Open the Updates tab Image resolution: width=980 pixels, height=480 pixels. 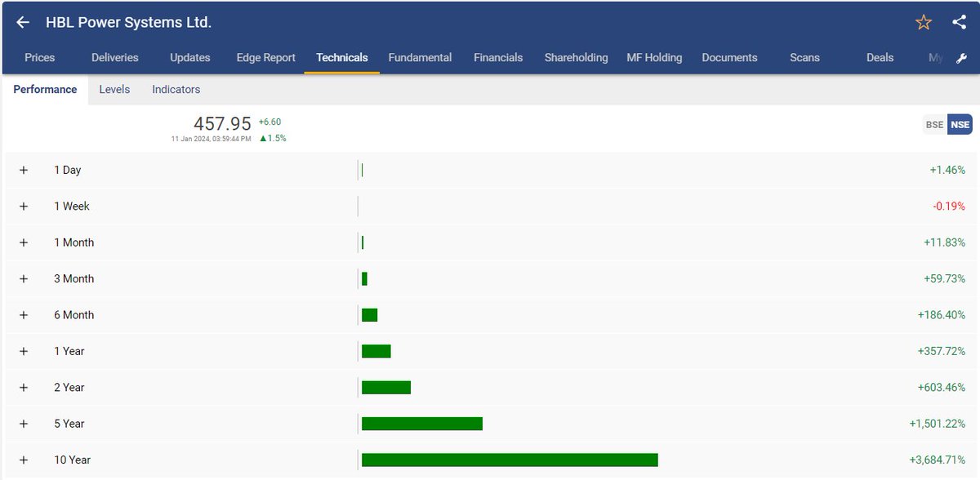point(190,58)
